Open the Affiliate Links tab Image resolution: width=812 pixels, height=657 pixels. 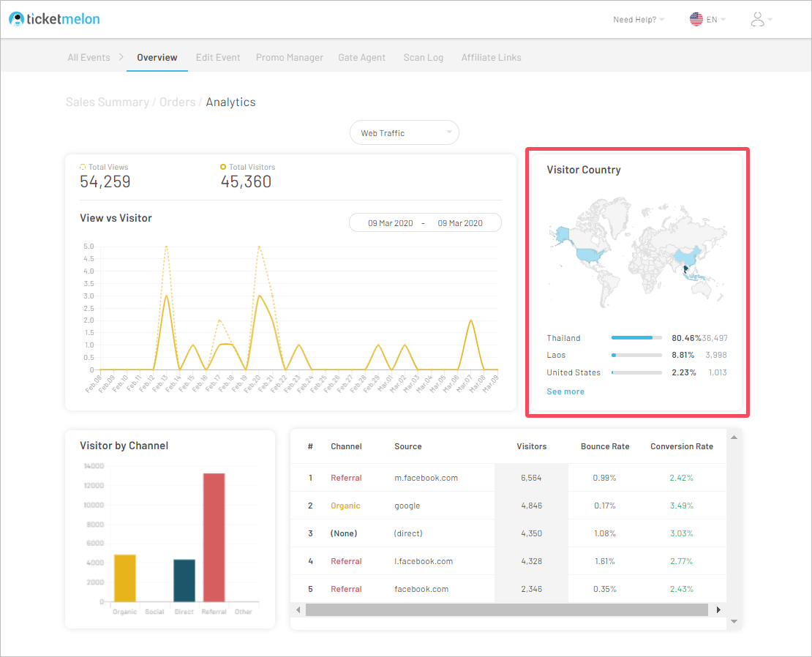pos(492,58)
